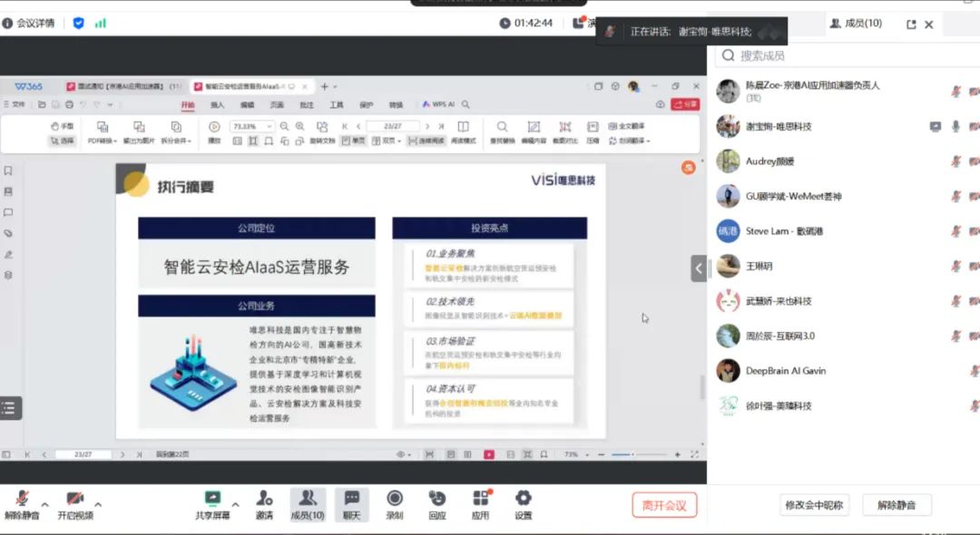
Task: Click the plus zoom button in status bar
Action: 678,454
